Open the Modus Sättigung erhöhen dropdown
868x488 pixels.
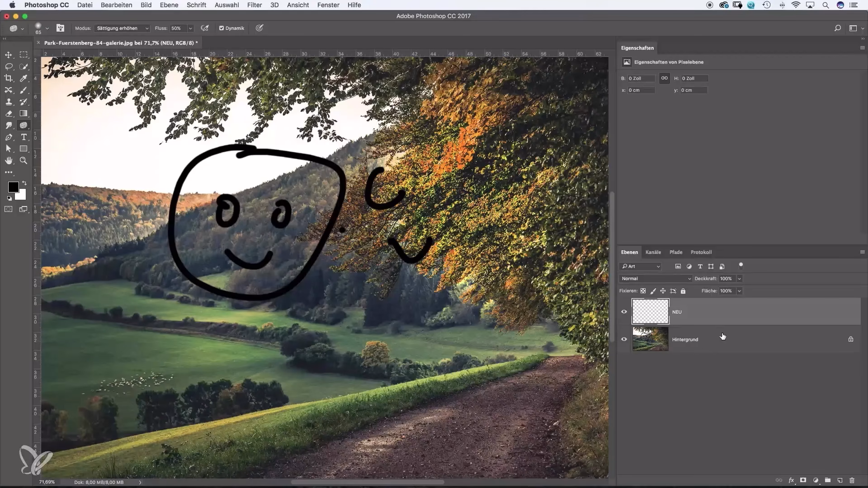point(122,28)
